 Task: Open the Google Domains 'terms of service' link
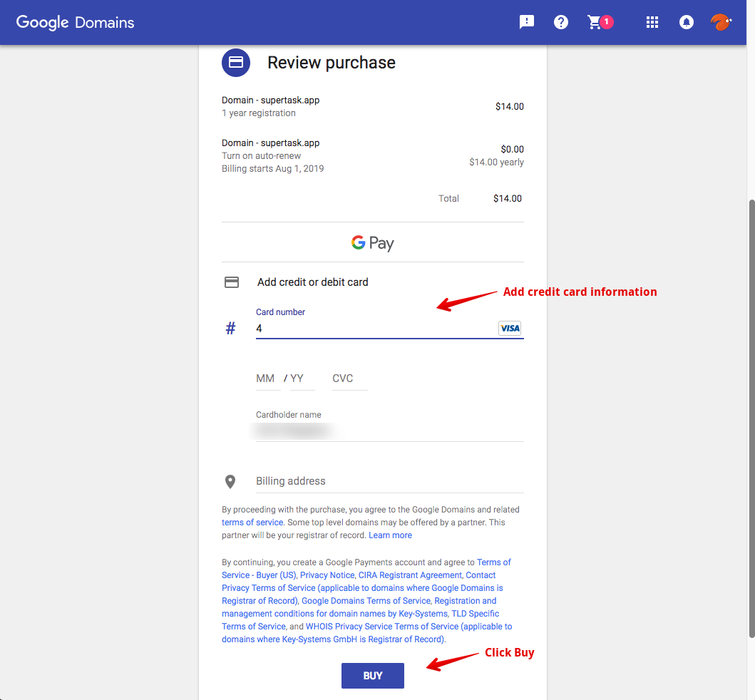[x=252, y=523]
